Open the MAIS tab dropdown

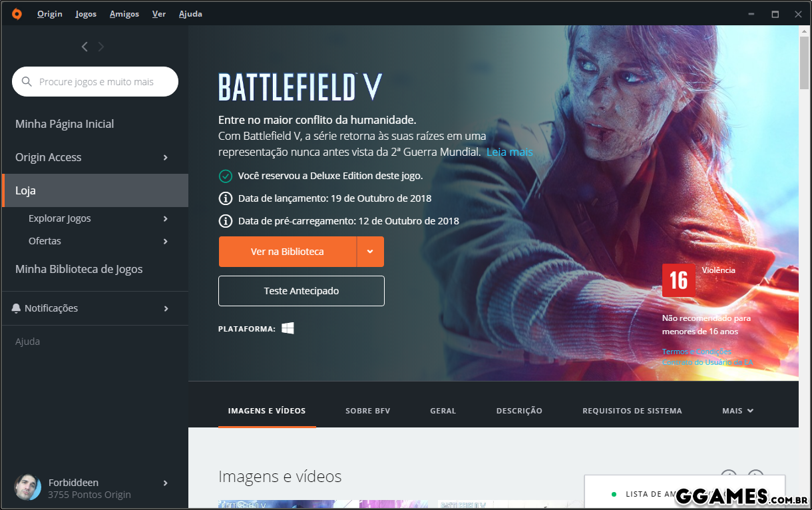point(737,411)
